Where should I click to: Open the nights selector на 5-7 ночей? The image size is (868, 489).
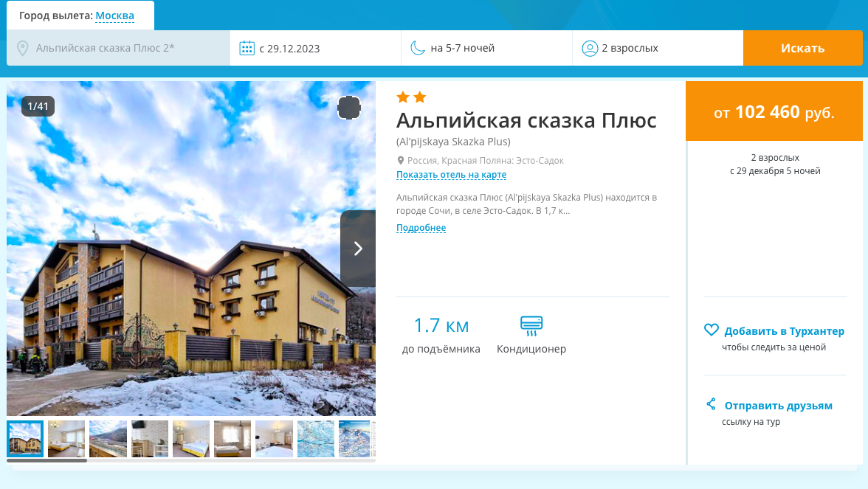pos(486,48)
